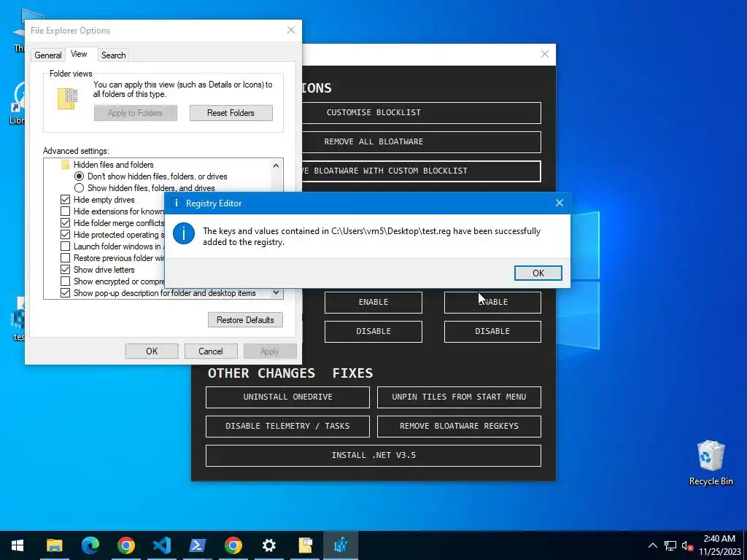
Task: Launch Microsoft Edge from the taskbar
Action: (x=90, y=545)
